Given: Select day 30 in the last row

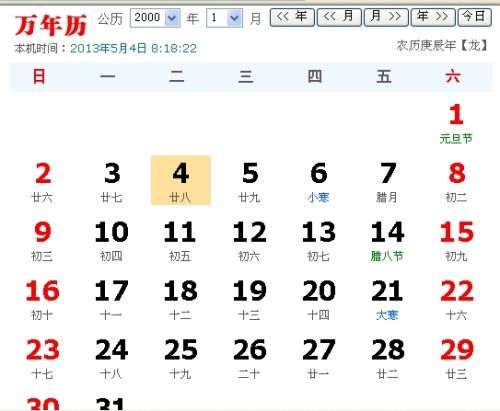Looking at the screenshot, I should click(43, 403).
